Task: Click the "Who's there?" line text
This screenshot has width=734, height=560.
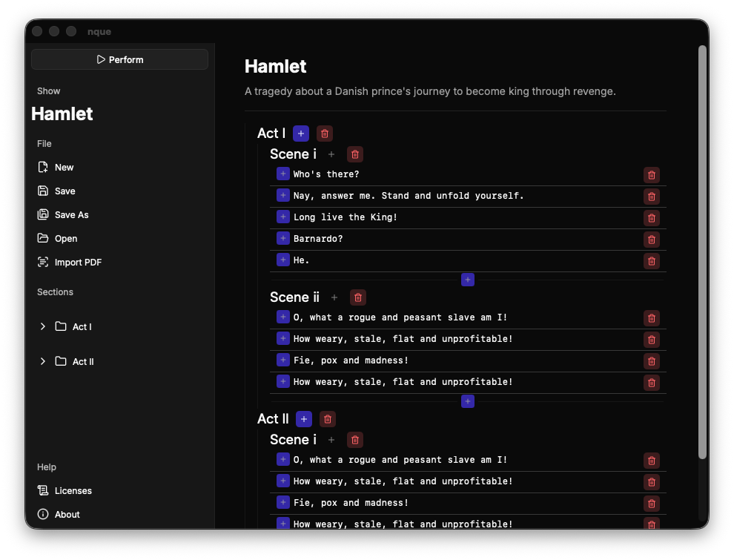Action: point(325,174)
